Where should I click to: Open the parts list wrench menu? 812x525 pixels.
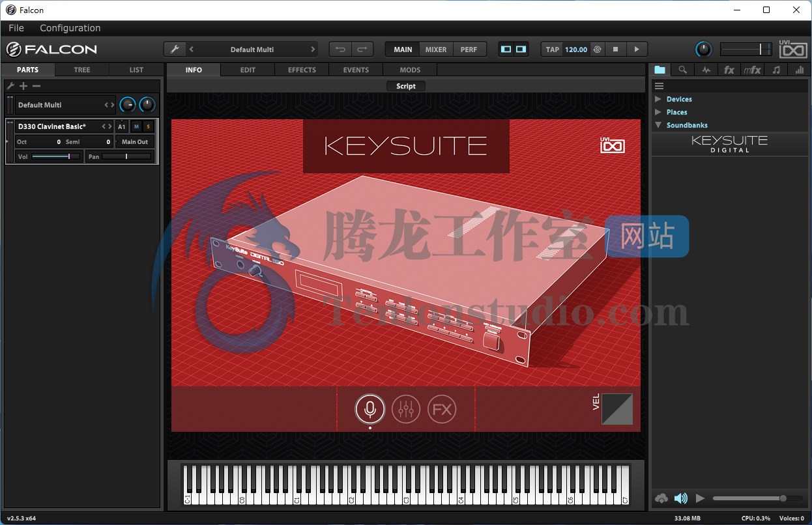pos(10,86)
